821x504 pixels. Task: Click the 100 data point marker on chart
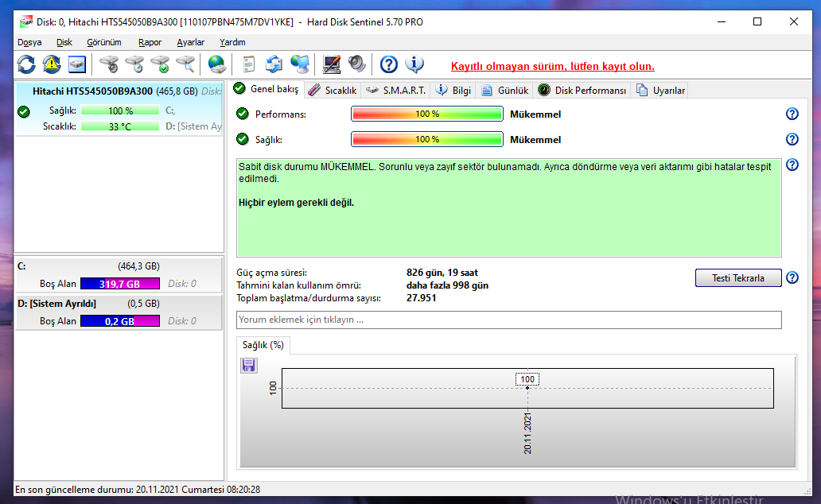527,388
